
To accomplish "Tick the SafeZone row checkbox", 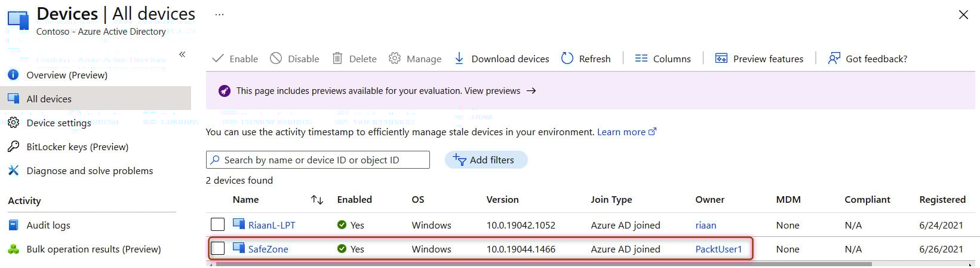I will coord(218,248).
